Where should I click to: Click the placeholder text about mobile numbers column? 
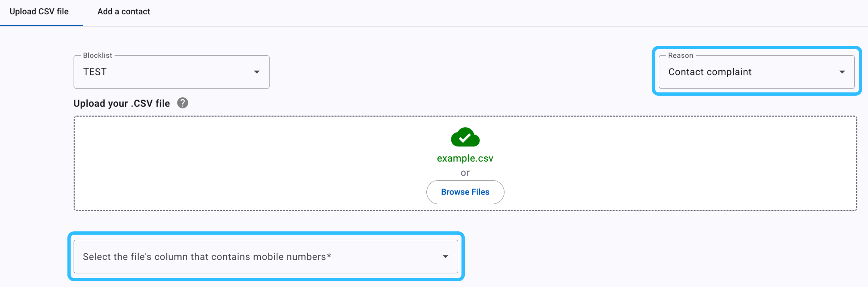pyautogui.click(x=207, y=257)
